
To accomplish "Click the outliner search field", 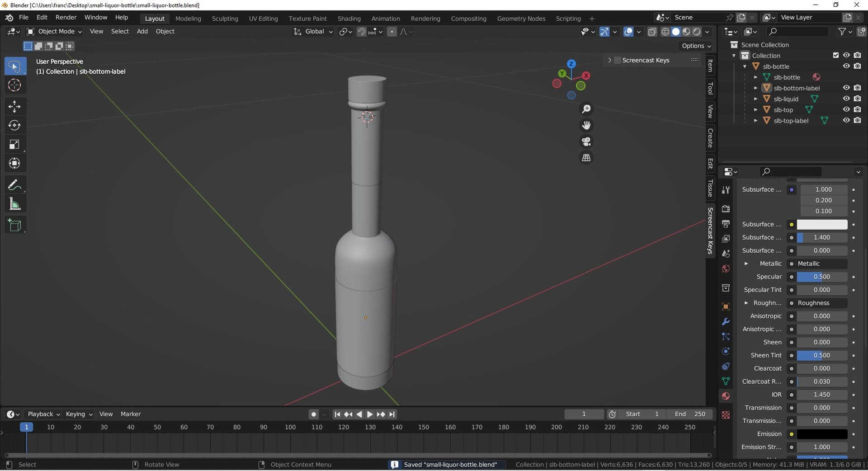I will coord(798,31).
